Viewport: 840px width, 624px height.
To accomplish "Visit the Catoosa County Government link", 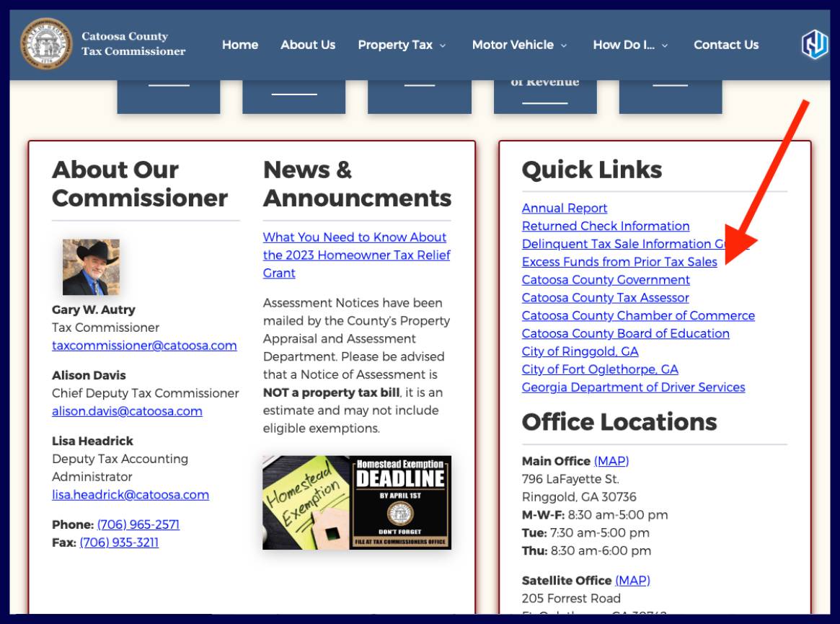I will (606, 280).
